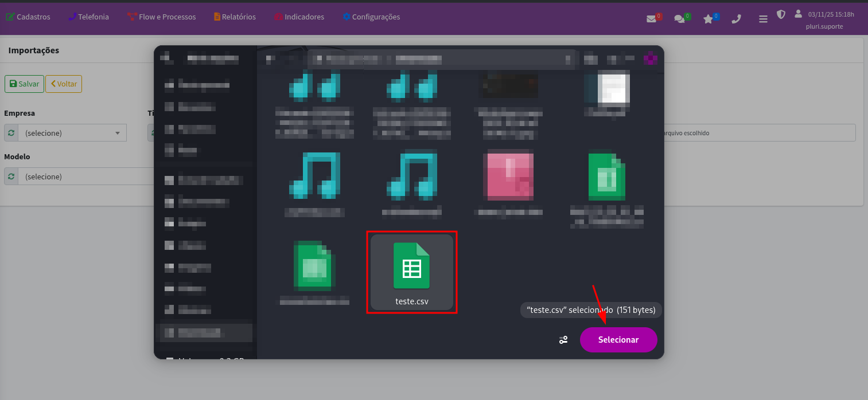Screen dimensions: 868x400
Task: Open the envelope messages icon
Action: pos(651,19)
